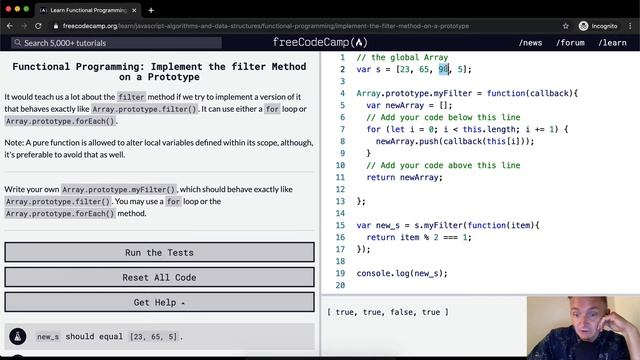
Task: Click the macOS yellow minimize dot
Action: 17,9
